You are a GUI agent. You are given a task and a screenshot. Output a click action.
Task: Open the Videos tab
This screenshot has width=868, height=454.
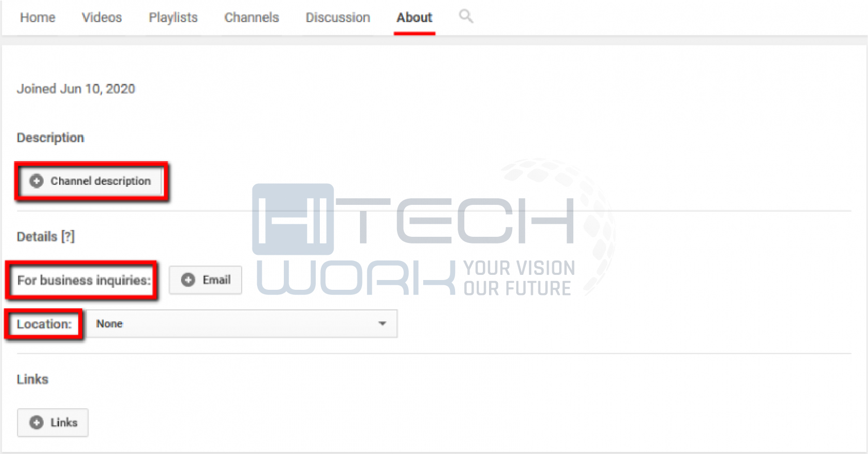tap(102, 18)
